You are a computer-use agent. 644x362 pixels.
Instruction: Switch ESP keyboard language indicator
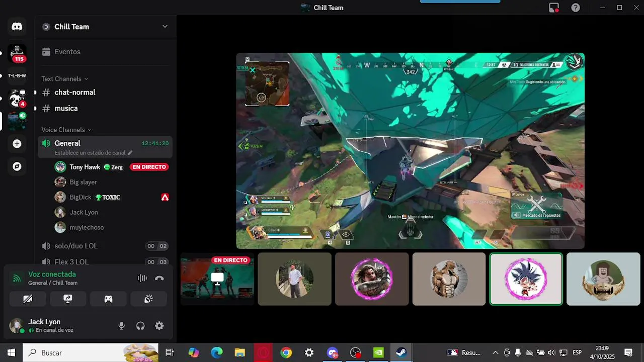tap(577, 352)
